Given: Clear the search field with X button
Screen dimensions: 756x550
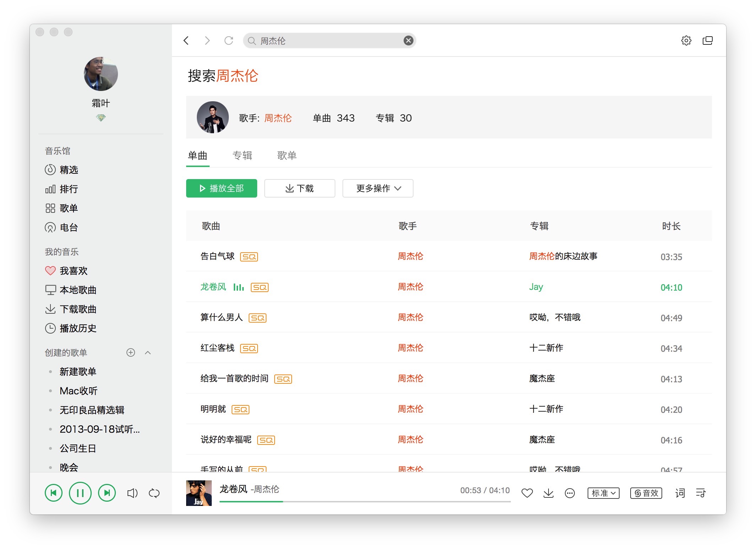Looking at the screenshot, I should [x=409, y=41].
